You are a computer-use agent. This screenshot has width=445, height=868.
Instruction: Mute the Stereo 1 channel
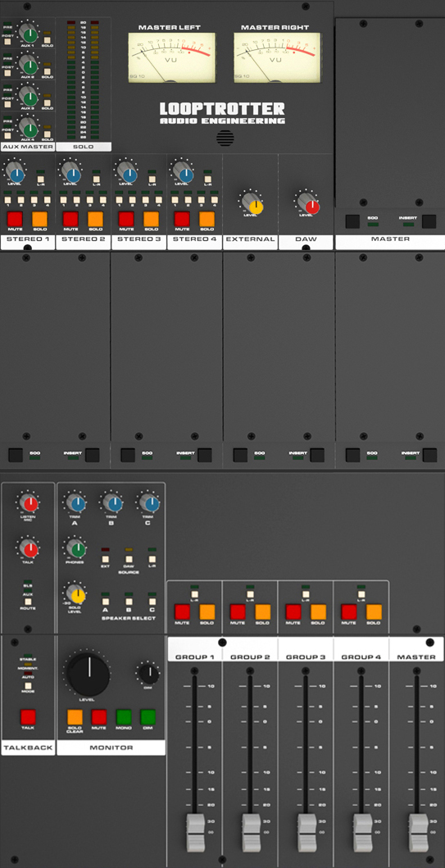(15, 219)
